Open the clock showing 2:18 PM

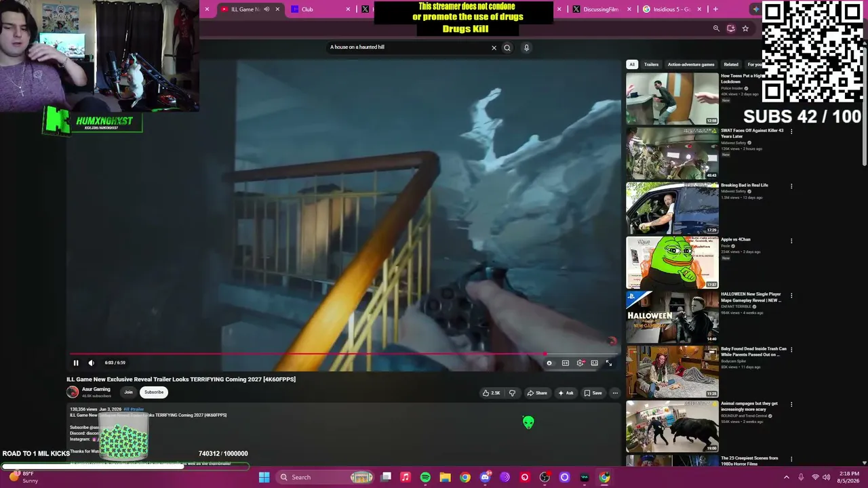849,477
